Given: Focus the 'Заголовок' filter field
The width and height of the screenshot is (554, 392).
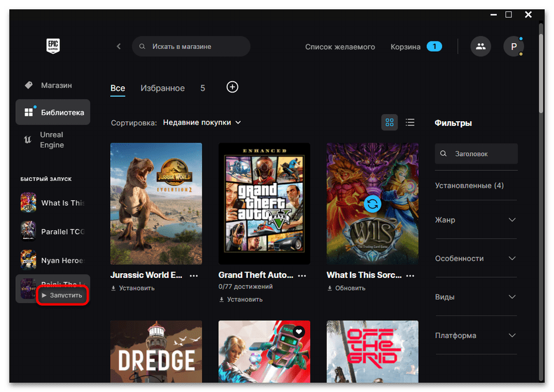Looking at the screenshot, I should click(476, 154).
